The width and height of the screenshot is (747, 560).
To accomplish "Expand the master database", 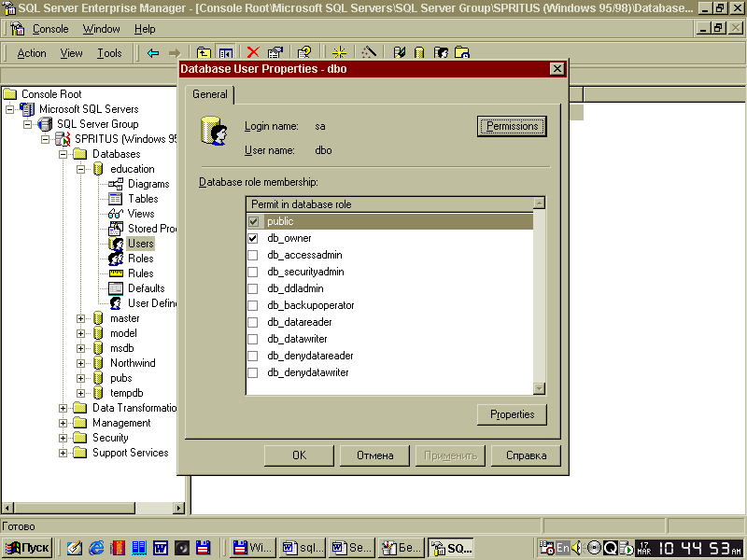I will pyautogui.click(x=81, y=318).
